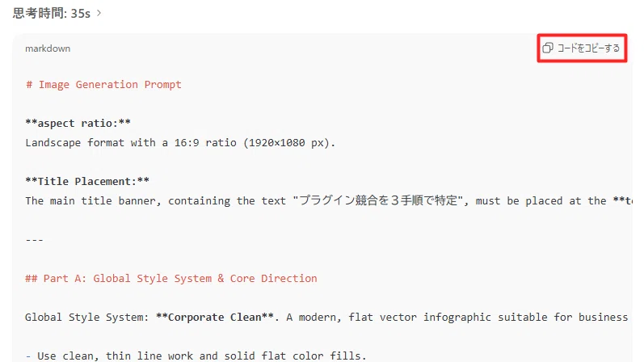
Task: Click the bold '**Corporate Clean**' text
Action: click(215, 318)
